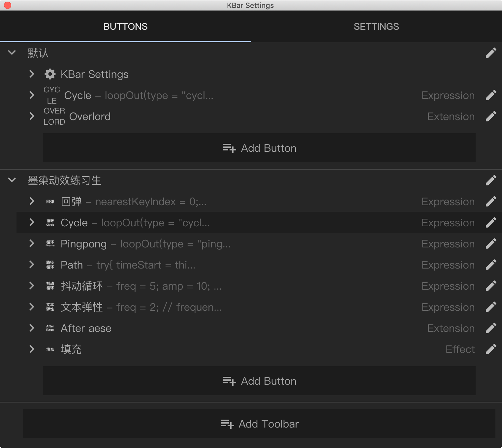Expand the Pingpong row
The width and height of the screenshot is (502, 448).
32,243
